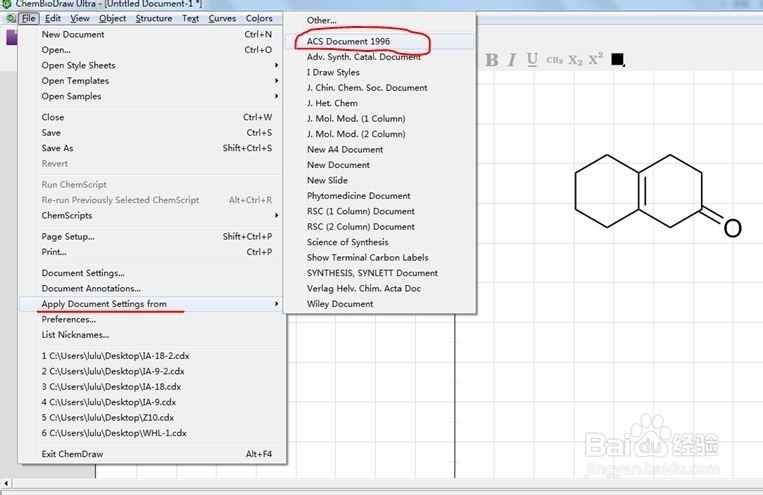
Task: Apply J. Chin. Chem. Soc. Document settings
Action: pos(380,88)
